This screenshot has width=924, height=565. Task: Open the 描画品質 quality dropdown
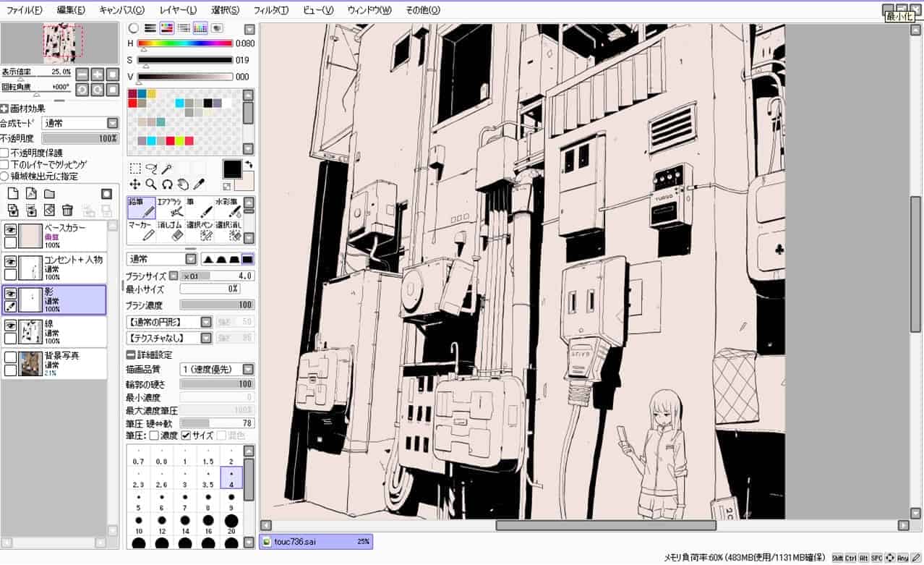(x=218, y=369)
